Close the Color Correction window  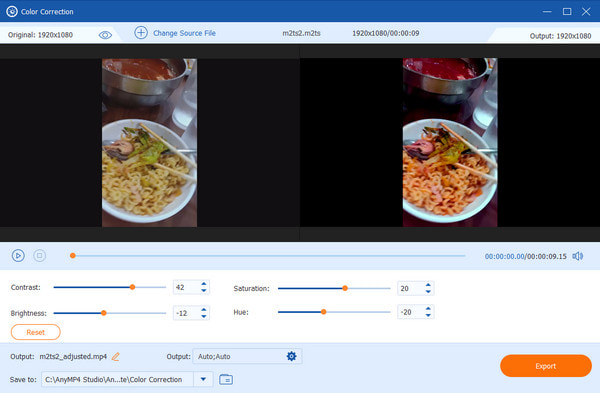click(586, 11)
